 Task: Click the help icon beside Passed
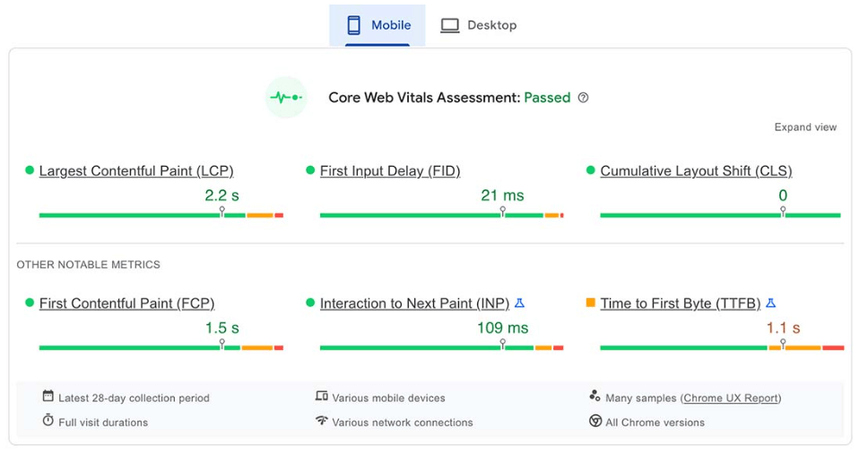pos(583,98)
